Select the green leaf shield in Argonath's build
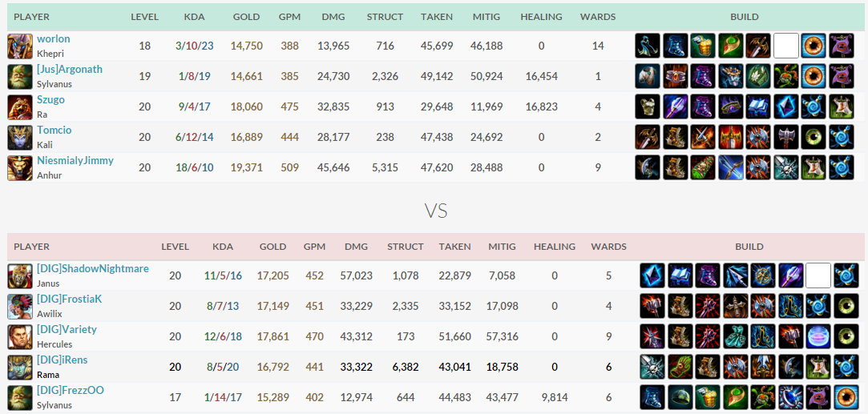The width and height of the screenshot is (868, 414). coord(758,76)
